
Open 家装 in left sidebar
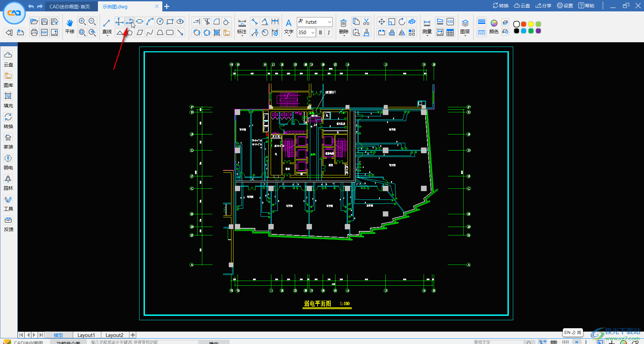(x=8, y=141)
